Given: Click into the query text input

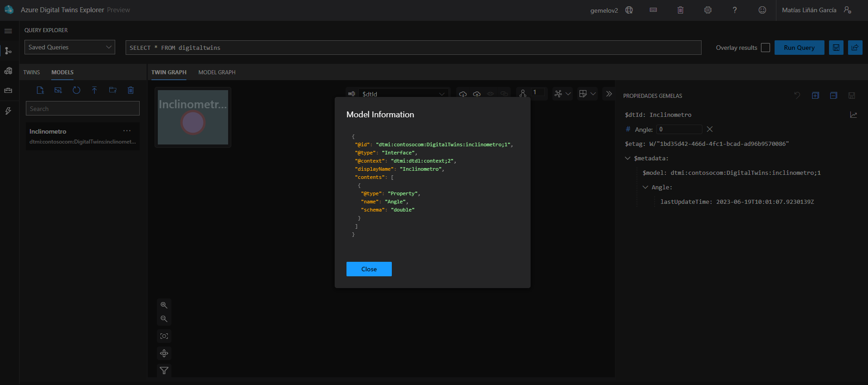Looking at the screenshot, I should [x=413, y=48].
